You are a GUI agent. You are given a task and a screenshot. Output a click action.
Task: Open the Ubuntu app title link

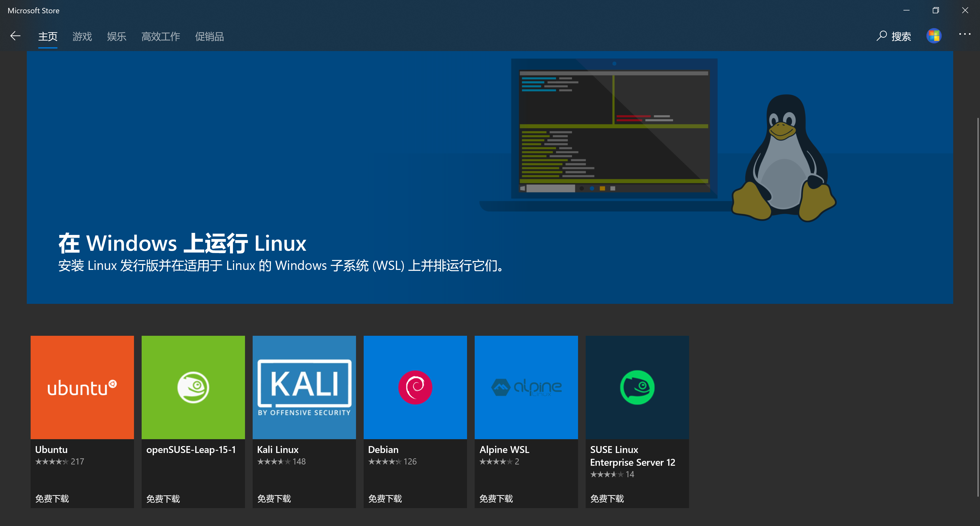coord(51,449)
